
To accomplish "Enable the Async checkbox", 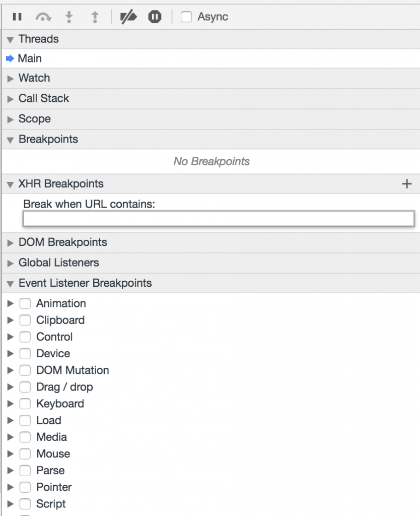I will click(x=186, y=17).
